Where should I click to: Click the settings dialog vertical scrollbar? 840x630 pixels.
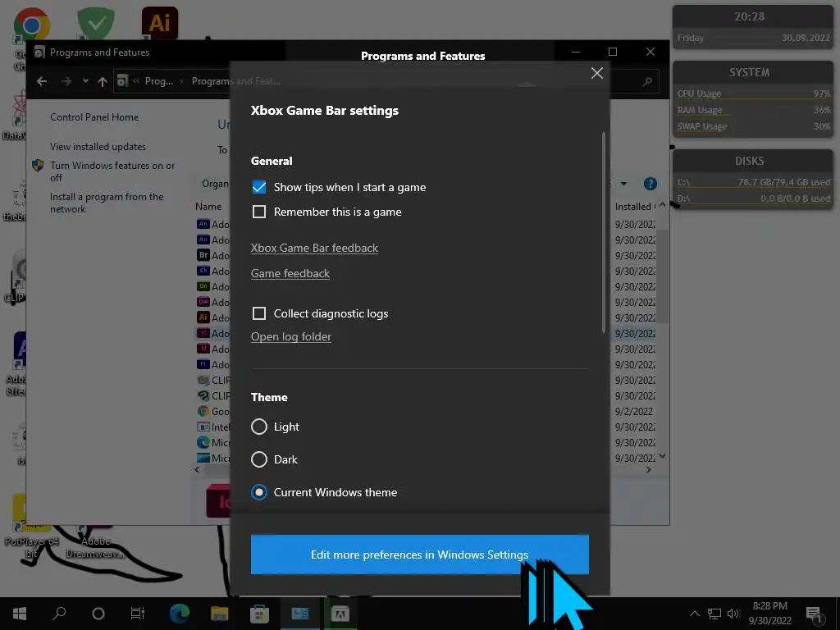click(x=603, y=231)
